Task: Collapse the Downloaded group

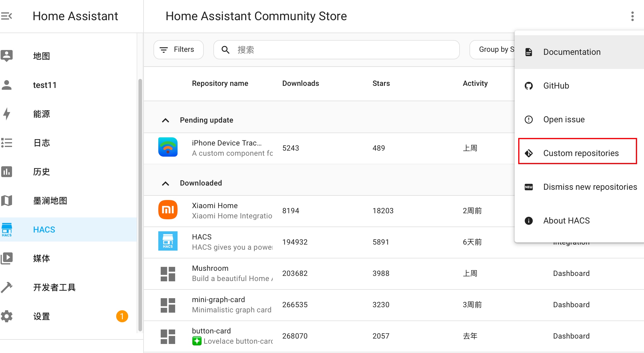Action: (166, 183)
